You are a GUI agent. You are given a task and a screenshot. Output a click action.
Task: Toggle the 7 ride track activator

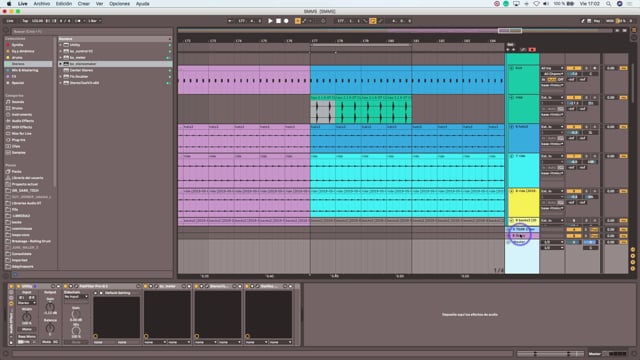click(x=574, y=156)
